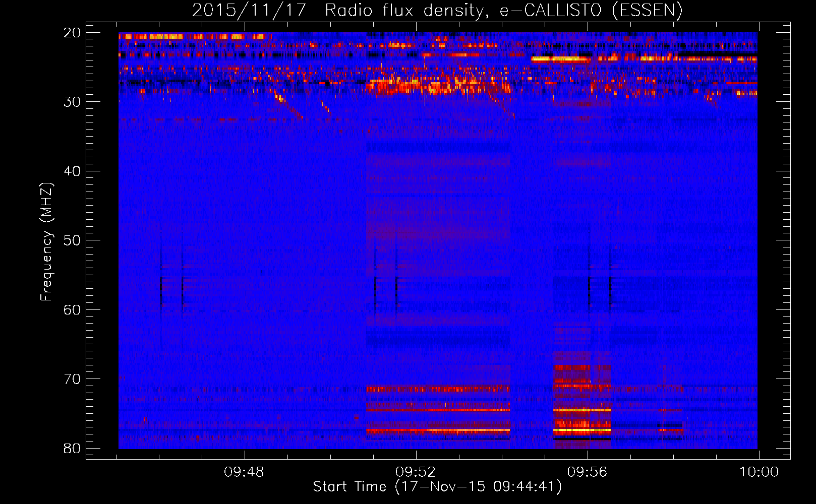
Task: Click the 40 MHz frequency tick label
Action: point(73,171)
